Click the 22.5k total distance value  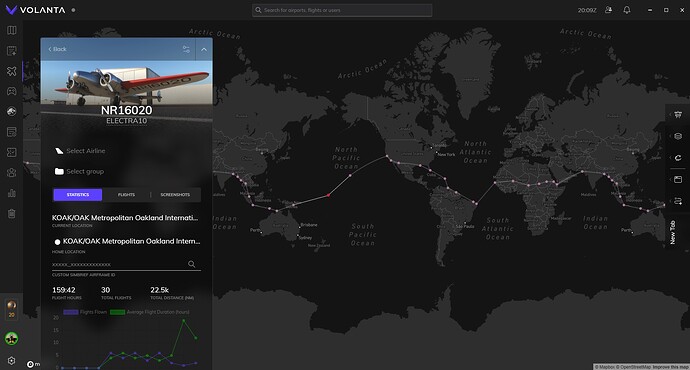[159, 290]
